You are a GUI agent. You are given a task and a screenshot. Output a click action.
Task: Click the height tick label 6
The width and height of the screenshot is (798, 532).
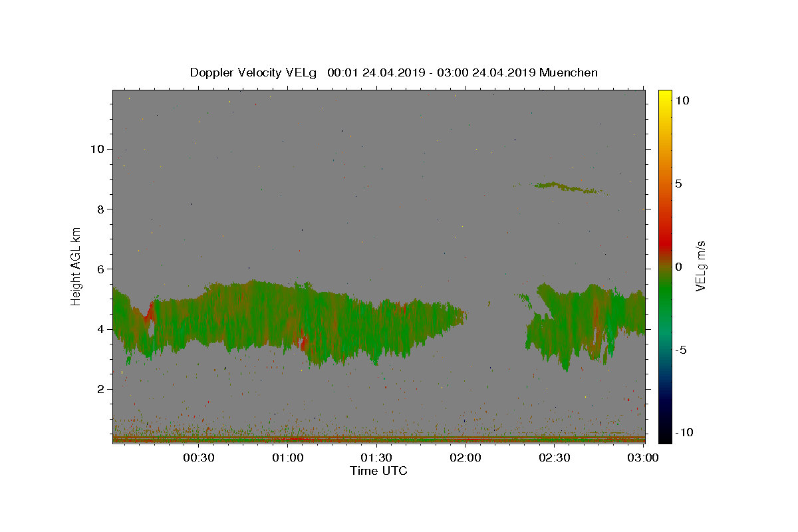click(x=100, y=269)
